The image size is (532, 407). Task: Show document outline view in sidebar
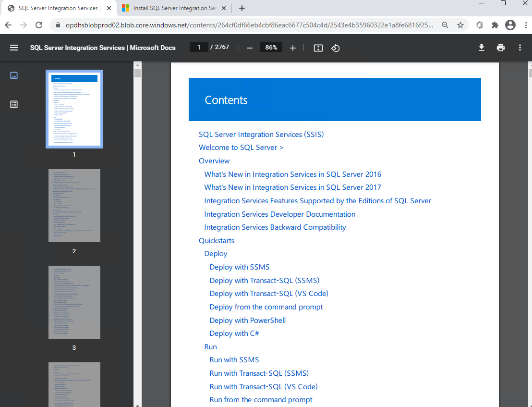click(14, 104)
